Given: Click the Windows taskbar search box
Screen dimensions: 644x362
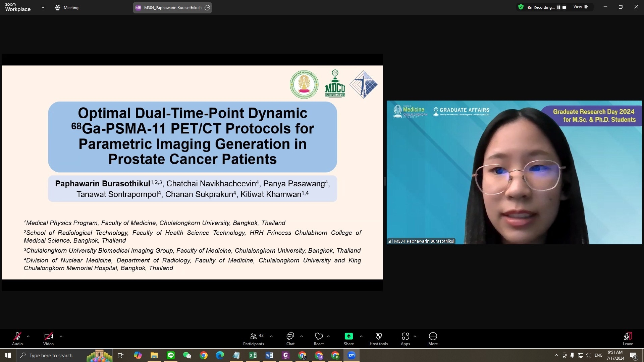Looking at the screenshot, I should tap(50, 355).
